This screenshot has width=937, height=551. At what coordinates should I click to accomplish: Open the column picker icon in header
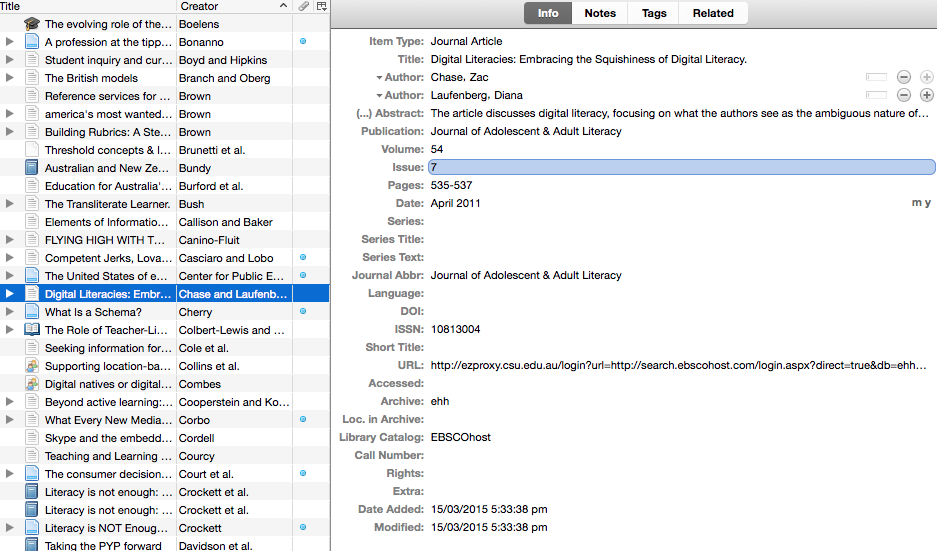click(x=321, y=6)
